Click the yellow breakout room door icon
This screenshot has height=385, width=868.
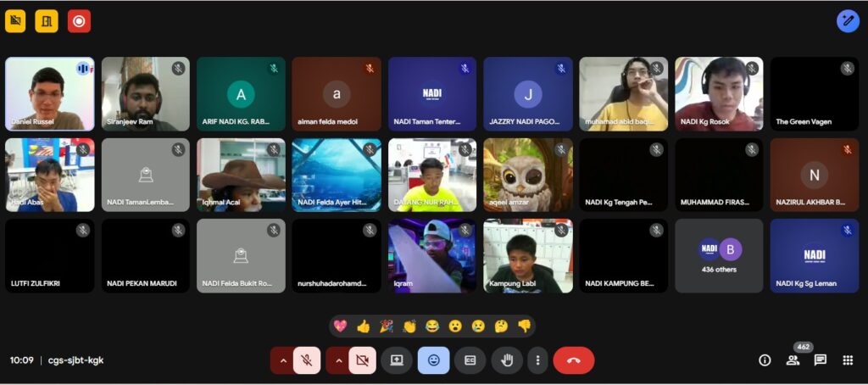[47, 21]
